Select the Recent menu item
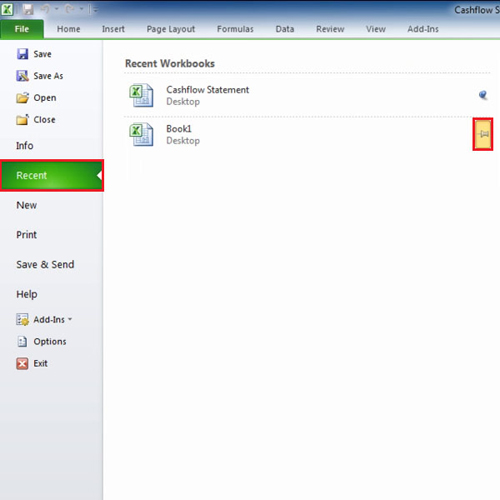Screen dimensions: 500x500 tap(52, 175)
